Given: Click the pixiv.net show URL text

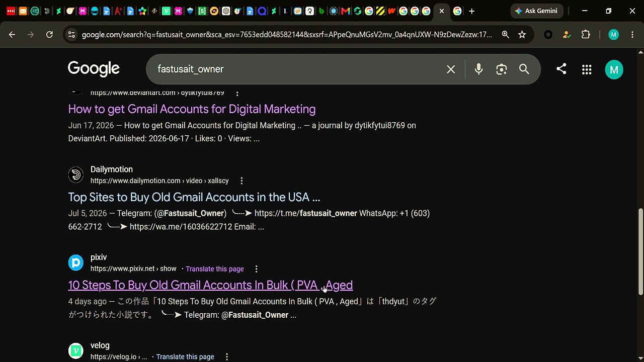Looking at the screenshot, I should (x=133, y=269).
